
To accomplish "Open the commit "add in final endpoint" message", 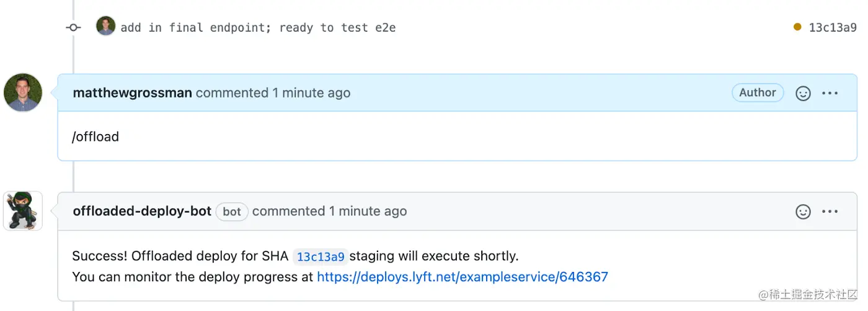I will (x=258, y=27).
